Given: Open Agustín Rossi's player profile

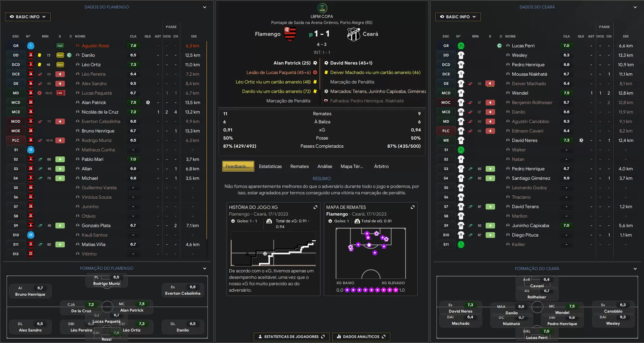Looking at the screenshot, I should (95, 46).
